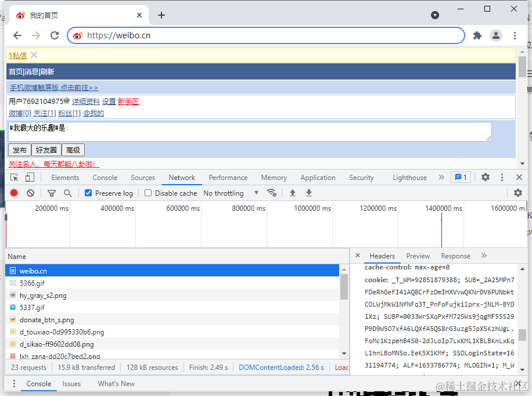Image resolution: width=532 pixels, height=396 pixels.
Task: Switch to the Response tab
Action: pyautogui.click(x=456, y=256)
